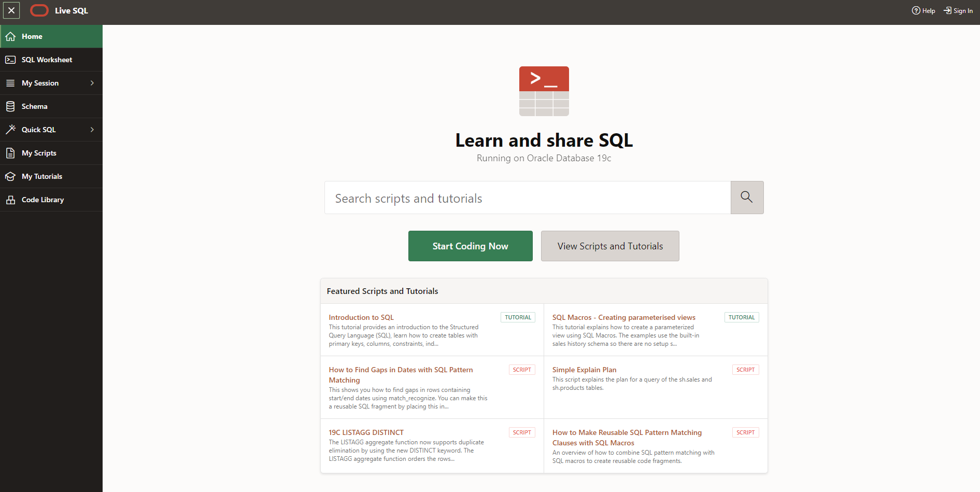Image resolution: width=980 pixels, height=492 pixels.
Task: Click the Live SQL terminal logo image
Action: [x=544, y=91]
